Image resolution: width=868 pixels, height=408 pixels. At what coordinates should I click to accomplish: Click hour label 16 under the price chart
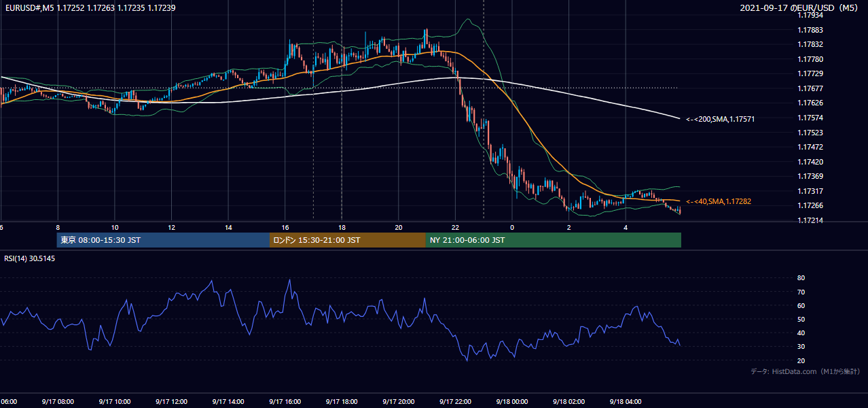coord(285,227)
